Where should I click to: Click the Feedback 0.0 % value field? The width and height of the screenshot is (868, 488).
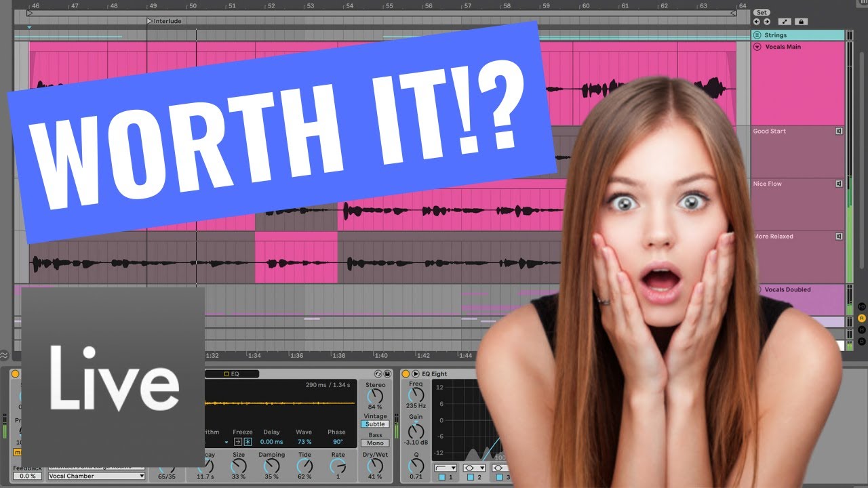click(x=28, y=476)
